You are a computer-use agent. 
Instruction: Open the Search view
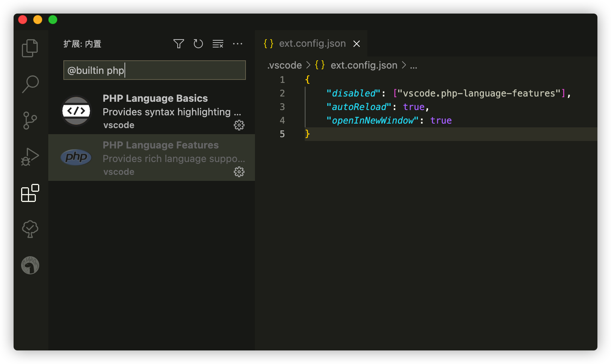point(31,84)
